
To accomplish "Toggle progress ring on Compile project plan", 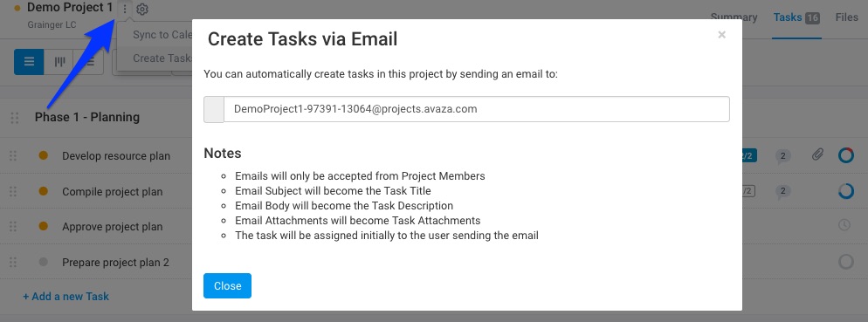I will pos(846,191).
